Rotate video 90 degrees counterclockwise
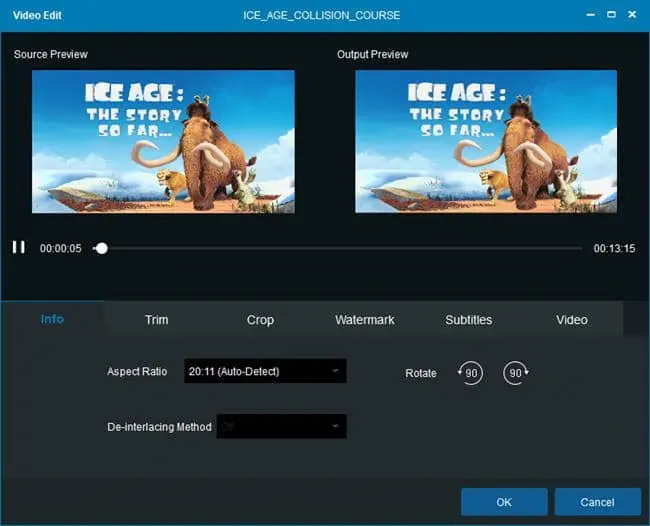650x526 pixels. pyautogui.click(x=470, y=373)
